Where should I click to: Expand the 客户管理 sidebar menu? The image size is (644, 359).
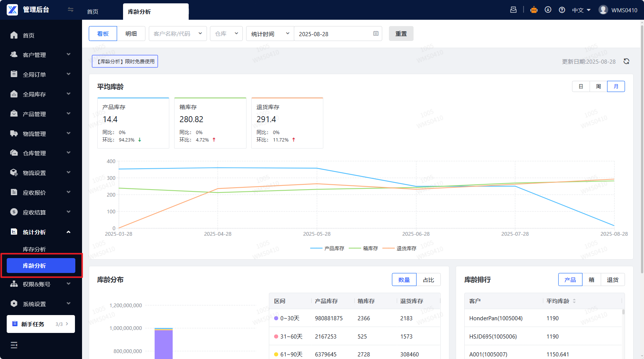41,55
